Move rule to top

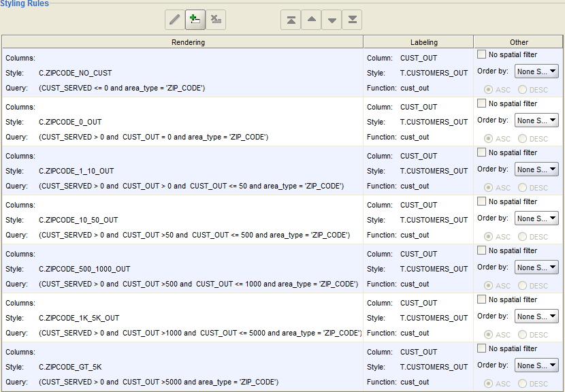[291, 20]
